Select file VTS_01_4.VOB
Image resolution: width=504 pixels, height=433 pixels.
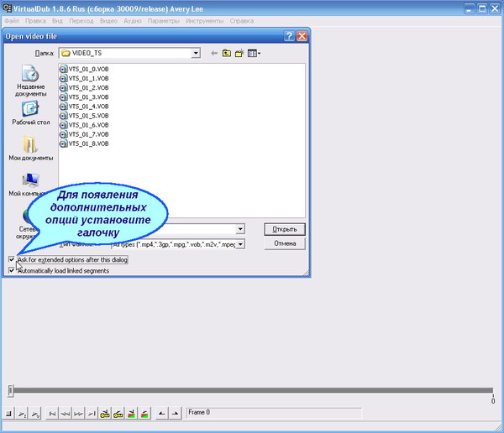84,107
